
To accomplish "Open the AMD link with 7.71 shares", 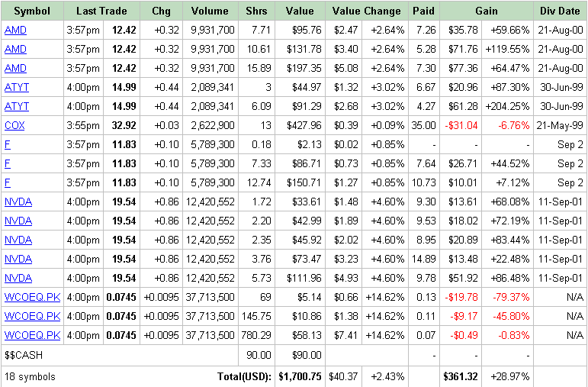I will point(15,30).
